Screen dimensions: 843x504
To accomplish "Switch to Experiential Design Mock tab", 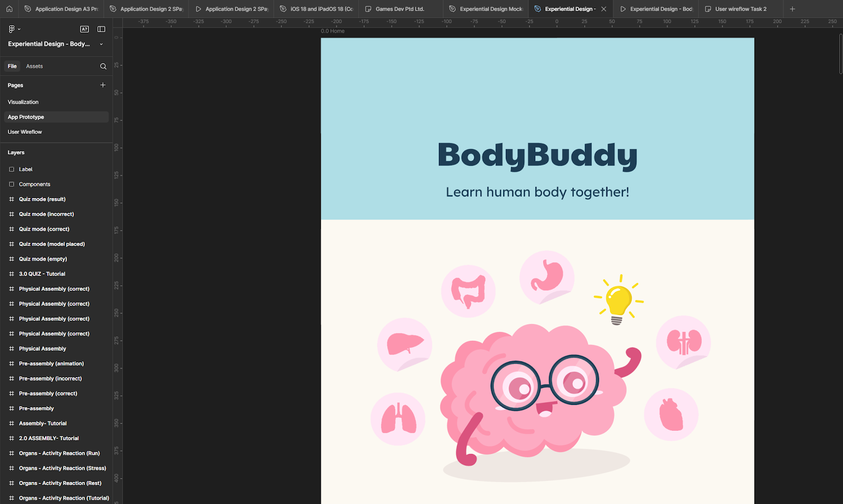I will click(x=486, y=9).
